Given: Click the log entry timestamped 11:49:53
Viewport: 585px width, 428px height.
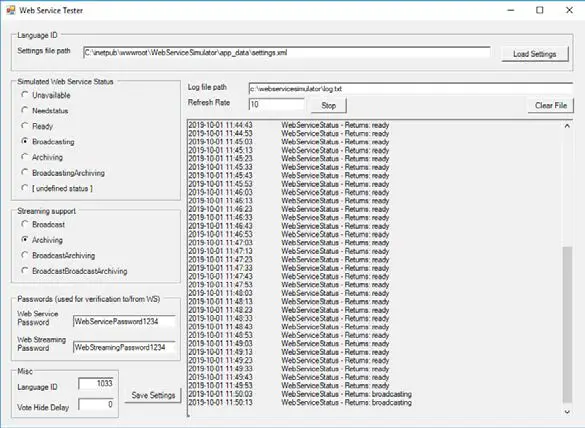Looking at the screenshot, I should 289,385.
